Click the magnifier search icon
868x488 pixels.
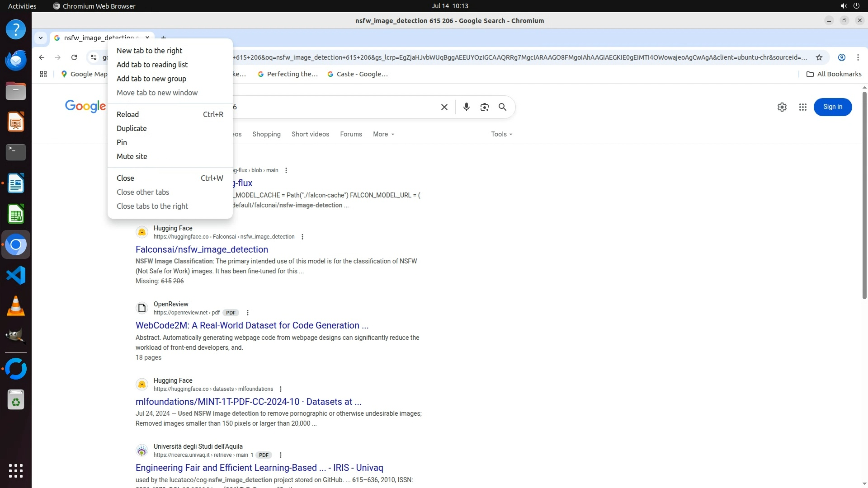point(502,107)
